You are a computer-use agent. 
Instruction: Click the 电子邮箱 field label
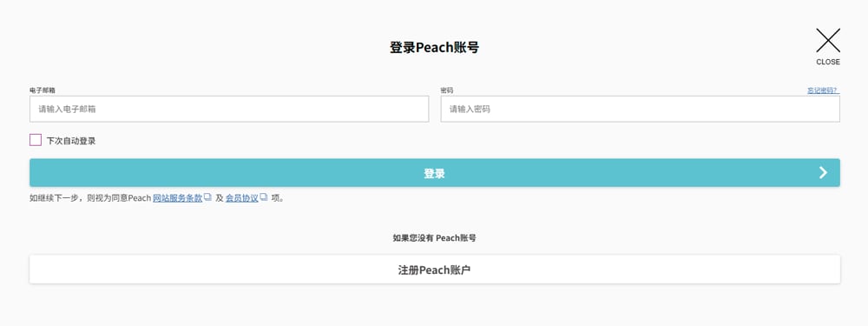click(42, 90)
